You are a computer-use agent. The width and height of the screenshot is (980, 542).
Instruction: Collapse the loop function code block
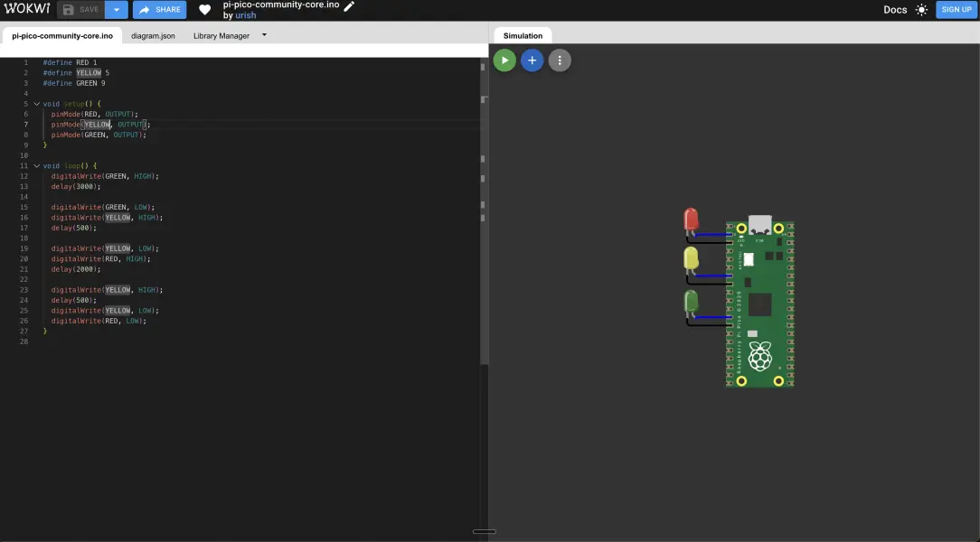click(36, 165)
